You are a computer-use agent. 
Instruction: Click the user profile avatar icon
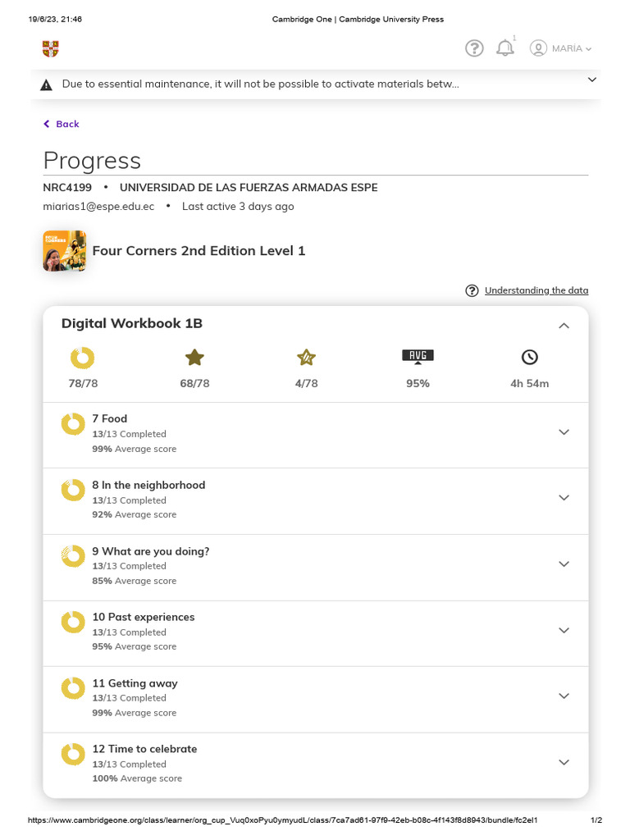[x=538, y=48]
